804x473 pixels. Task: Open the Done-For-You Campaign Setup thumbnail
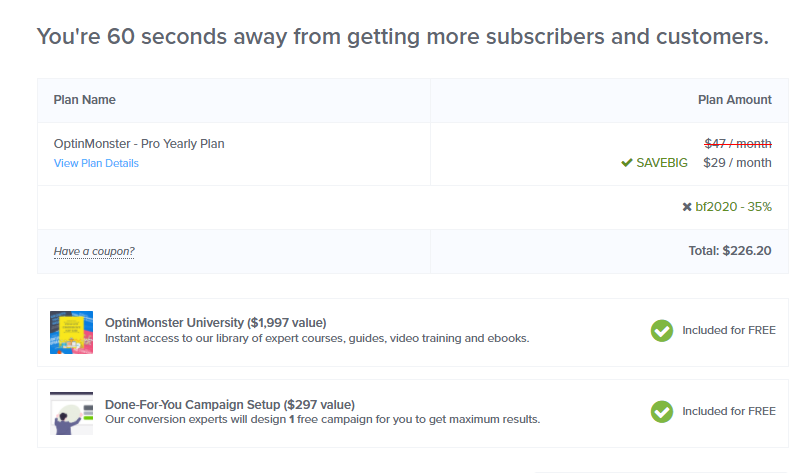pos(72,413)
